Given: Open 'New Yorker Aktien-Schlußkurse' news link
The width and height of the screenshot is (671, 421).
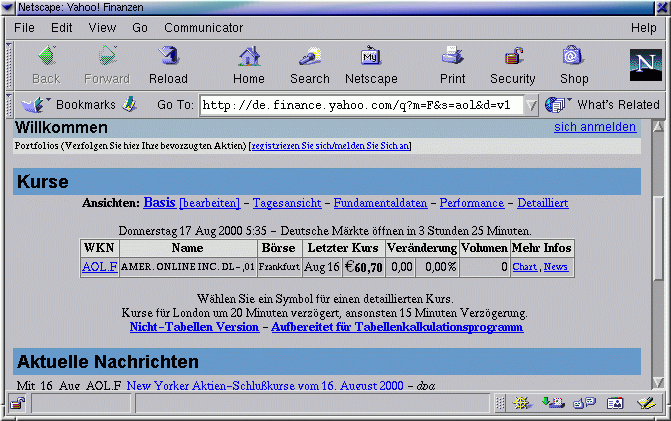Looking at the screenshot, I should click(265, 385).
